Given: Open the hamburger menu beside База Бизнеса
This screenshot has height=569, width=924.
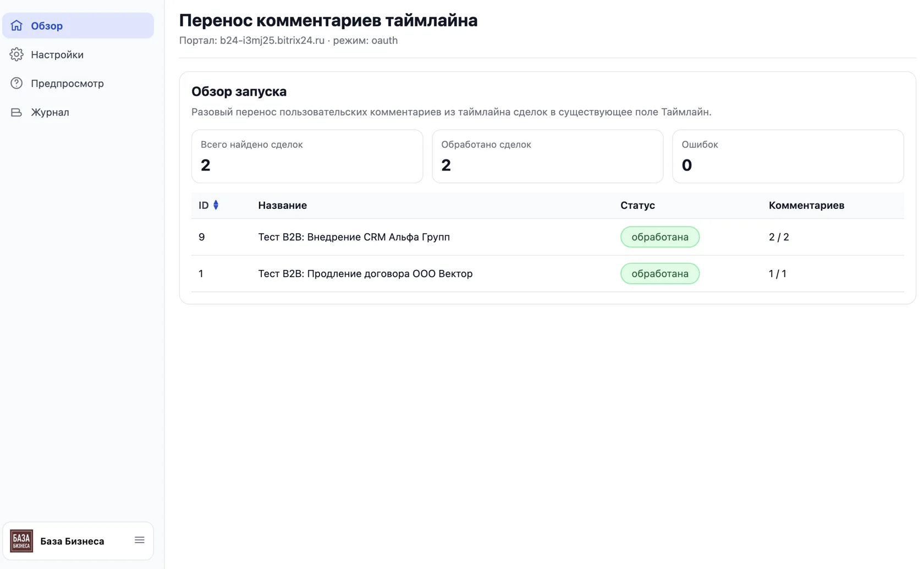Looking at the screenshot, I should (140, 540).
